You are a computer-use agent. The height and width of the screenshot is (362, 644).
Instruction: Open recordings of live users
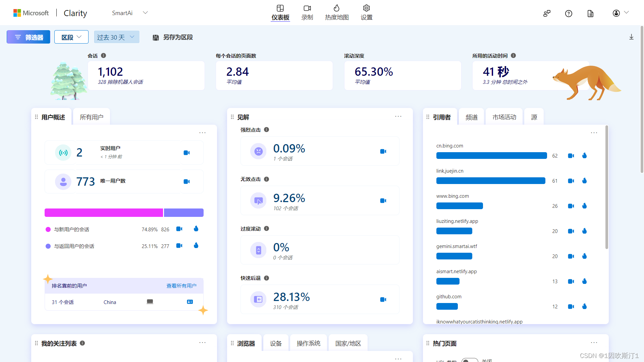[x=186, y=153]
